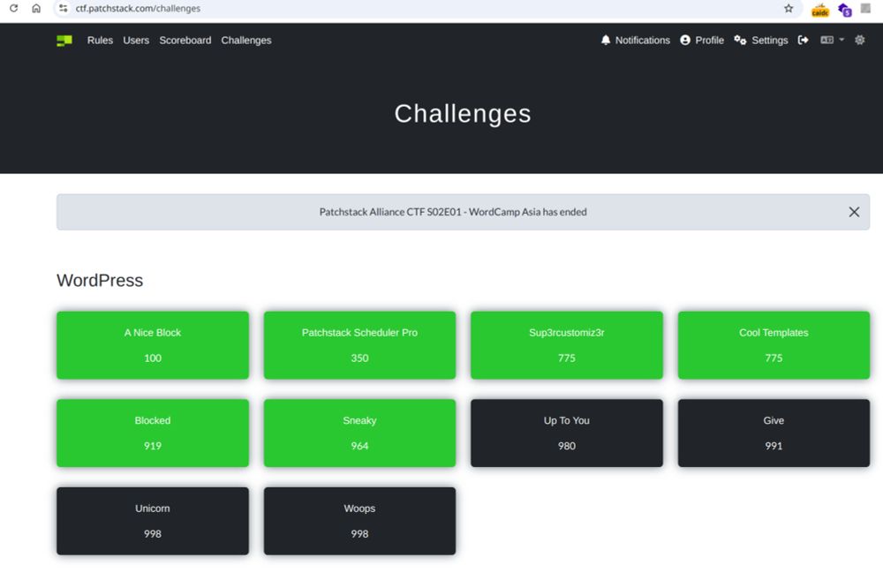The image size is (883, 588).
Task: Expand the language dropdown in navbar
Action: pos(833,40)
